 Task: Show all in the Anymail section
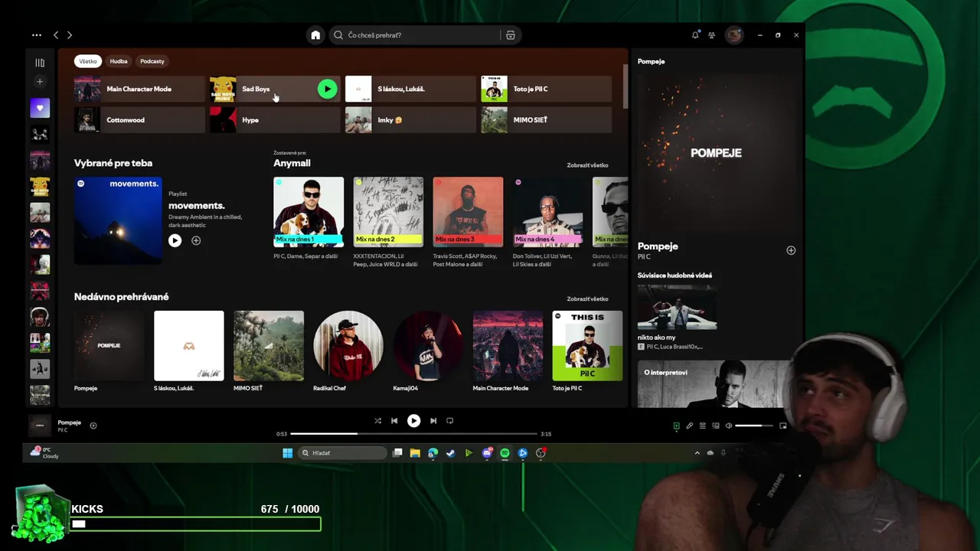point(587,165)
